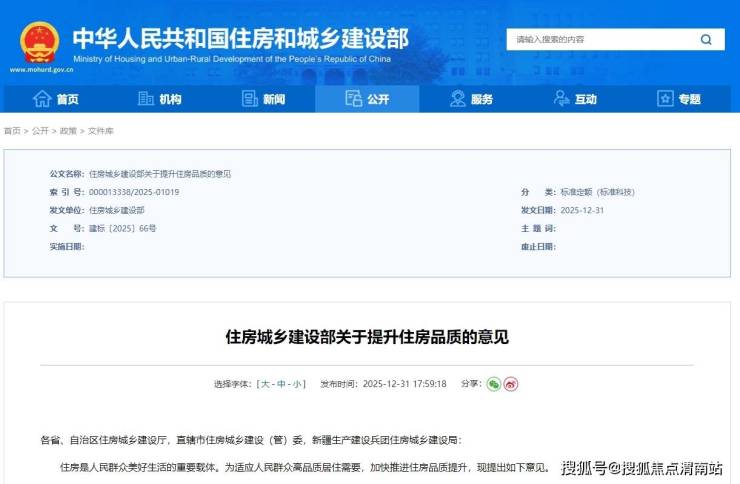Click the English ministry name subtitle

[232, 59]
